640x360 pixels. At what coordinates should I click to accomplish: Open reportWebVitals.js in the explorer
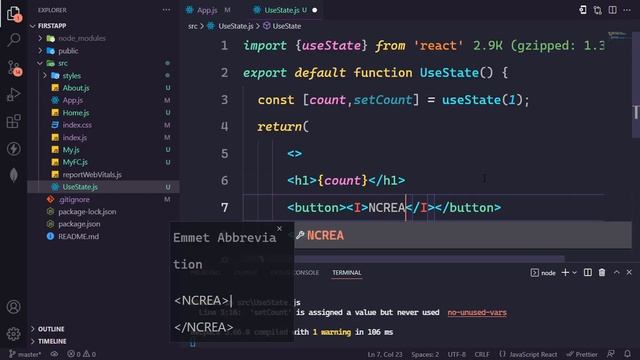[x=92, y=175]
